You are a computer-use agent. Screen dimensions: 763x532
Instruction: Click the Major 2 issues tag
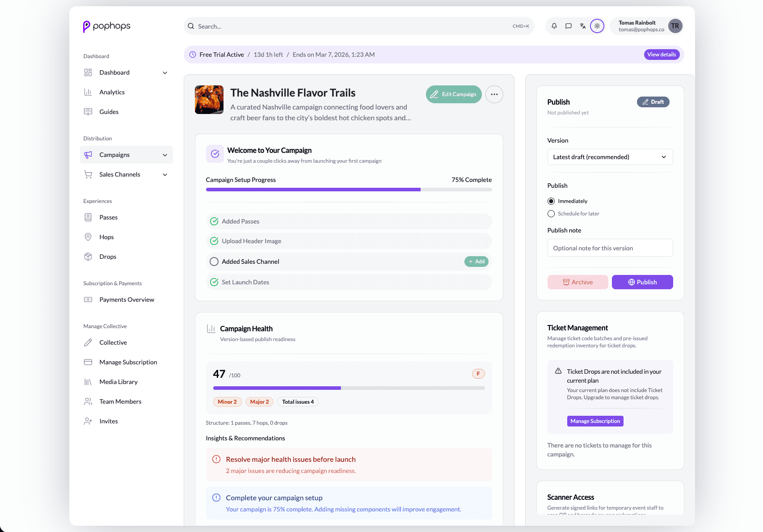tap(260, 402)
